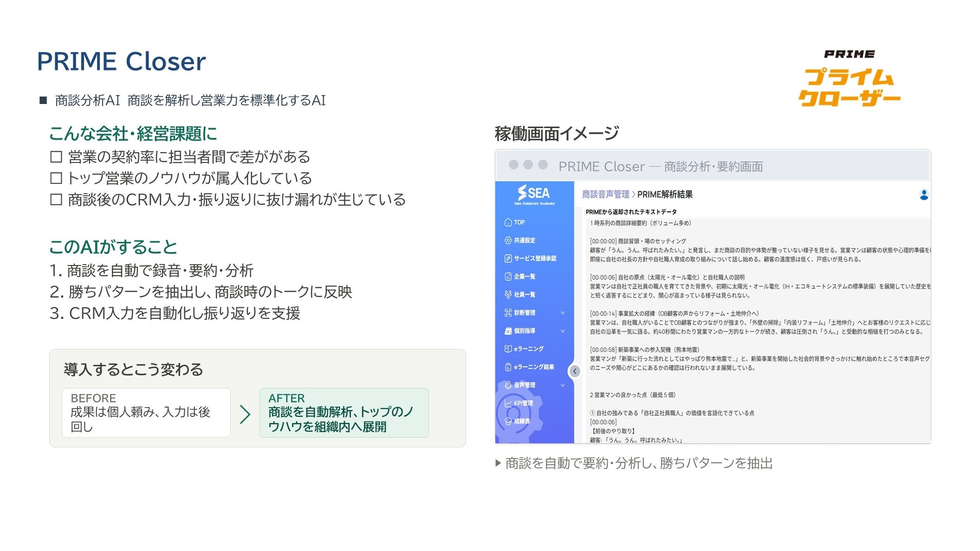Viewport: 980px width, 551px height.
Task: Click the SEA logo in the sidebar
Action: [x=534, y=195]
